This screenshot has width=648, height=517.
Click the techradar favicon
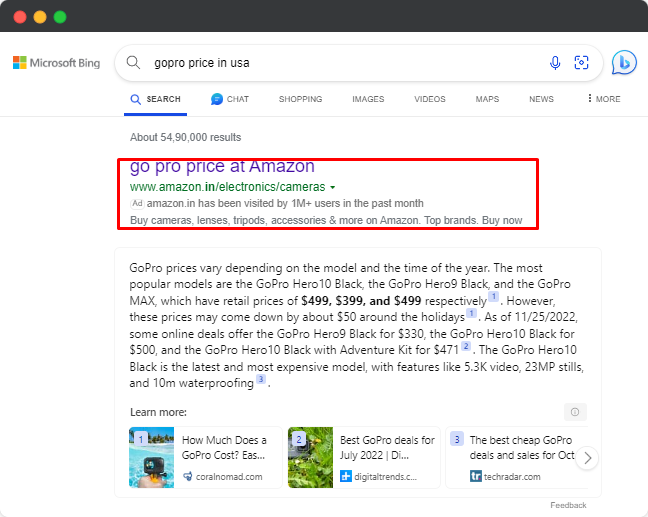pos(476,476)
